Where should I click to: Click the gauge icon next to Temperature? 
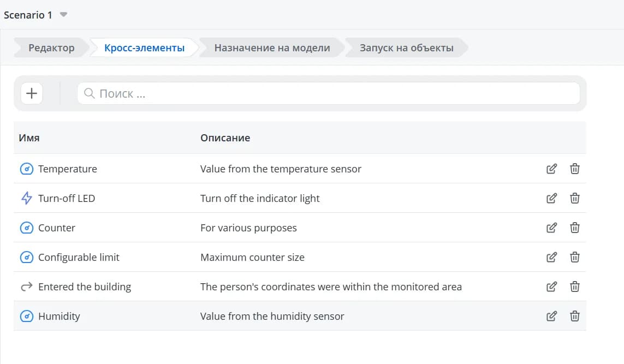pos(27,169)
